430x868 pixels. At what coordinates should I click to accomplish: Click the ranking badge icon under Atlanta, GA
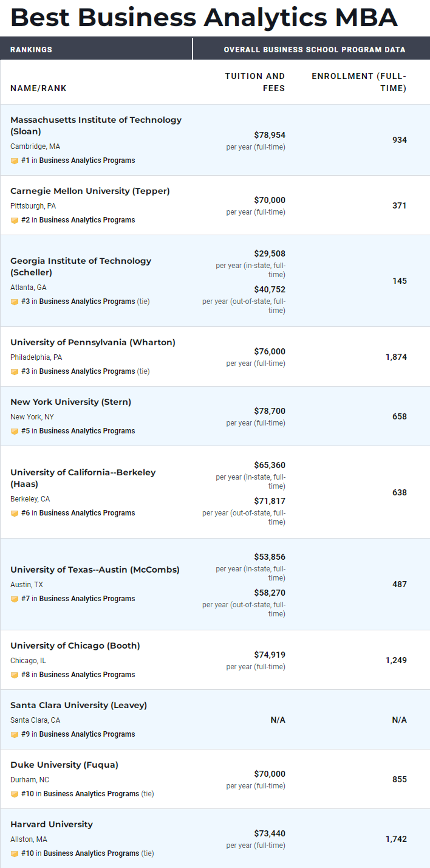pos(15,302)
